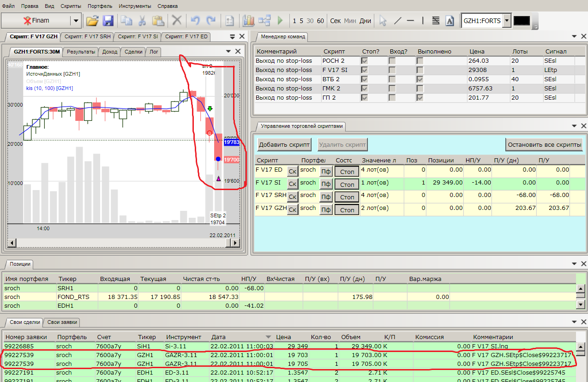Click the scissors cut icon
Image resolution: width=588 pixels, height=382 pixels.
[142, 21]
